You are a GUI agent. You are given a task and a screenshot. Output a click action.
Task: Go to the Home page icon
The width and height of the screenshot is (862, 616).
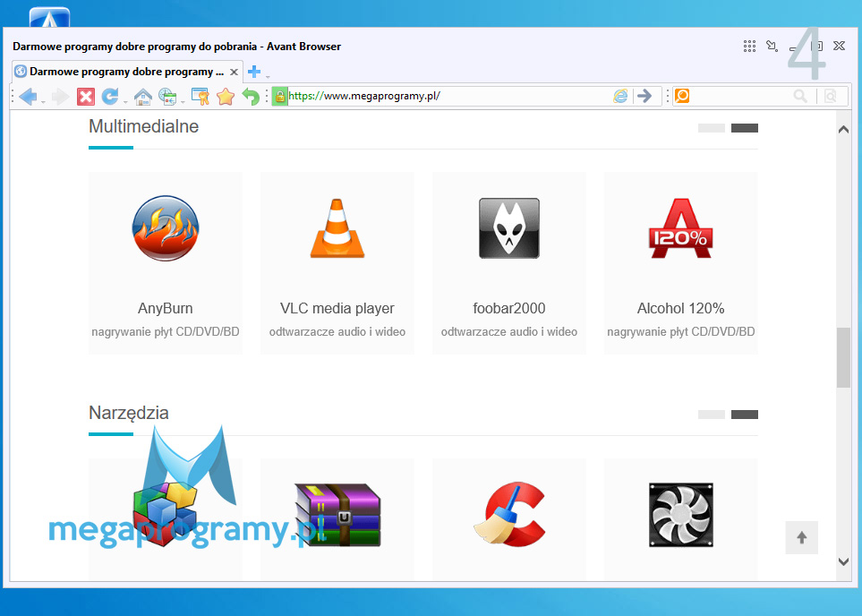[143, 97]
